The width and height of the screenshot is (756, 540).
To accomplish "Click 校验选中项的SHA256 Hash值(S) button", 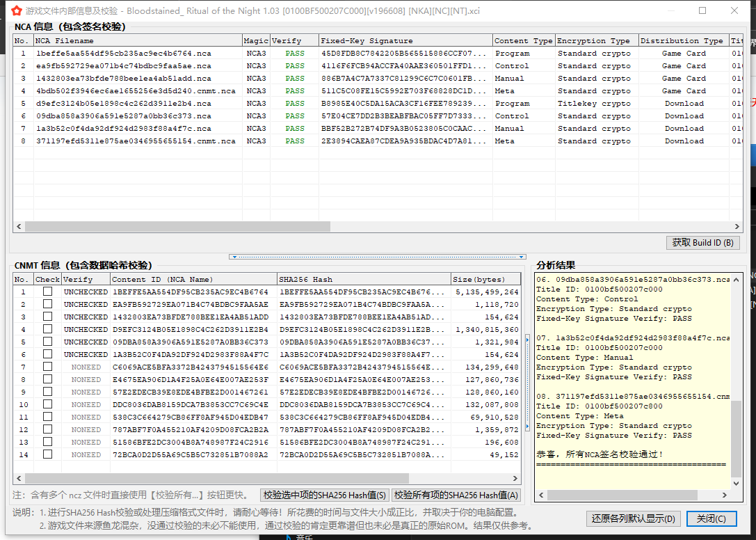I will click(325, 495).
